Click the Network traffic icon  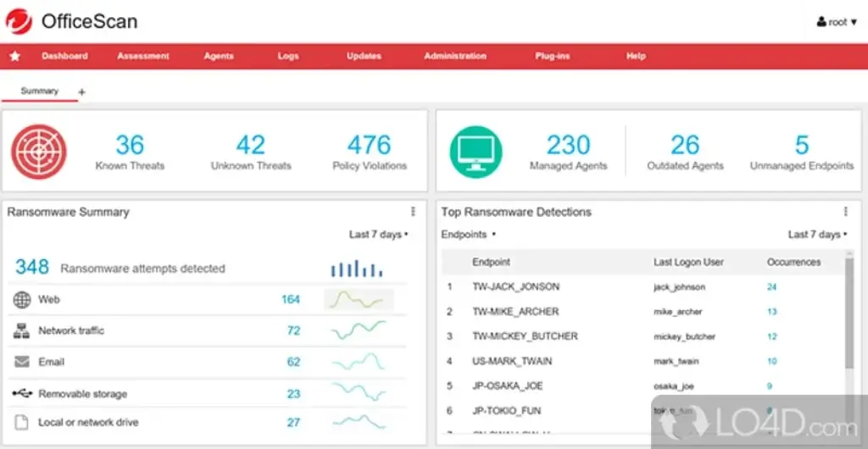click(21, 330)
